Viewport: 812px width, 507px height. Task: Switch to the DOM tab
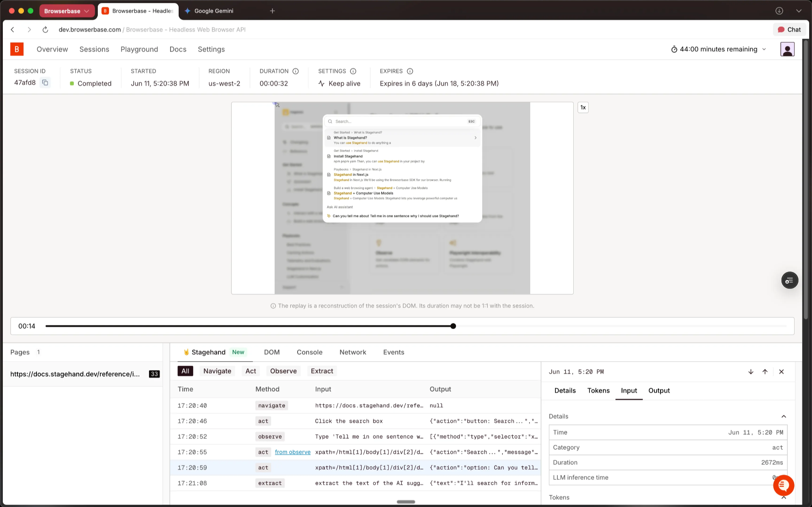[272, 352]
